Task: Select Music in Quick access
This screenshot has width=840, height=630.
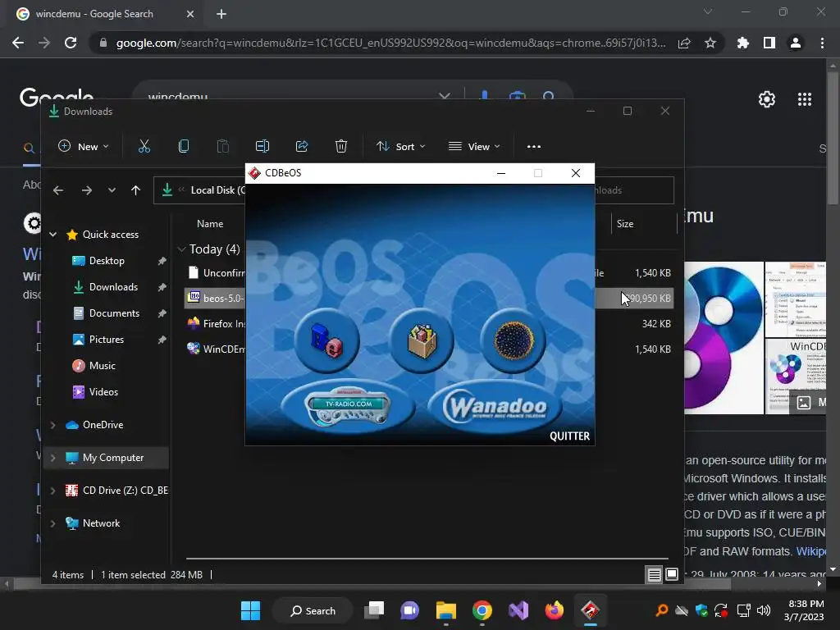Action: pyautogui.click(x=102, y=366)
